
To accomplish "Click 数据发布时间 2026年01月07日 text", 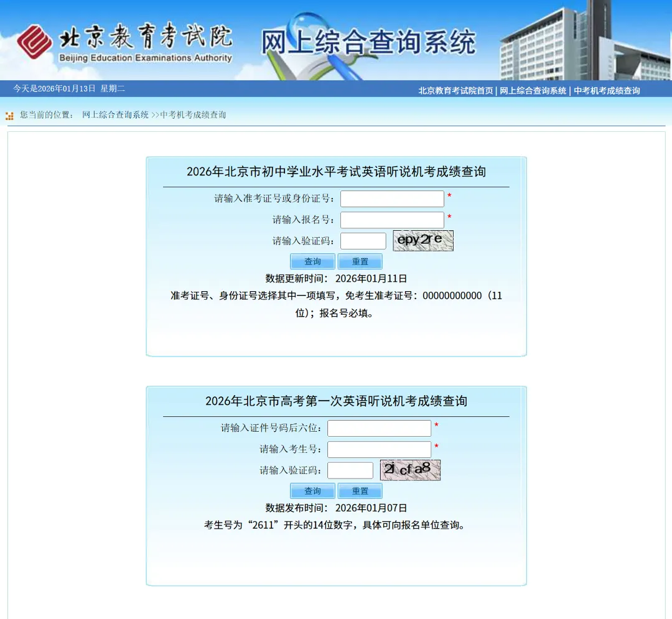I will [x=337, y=508].
